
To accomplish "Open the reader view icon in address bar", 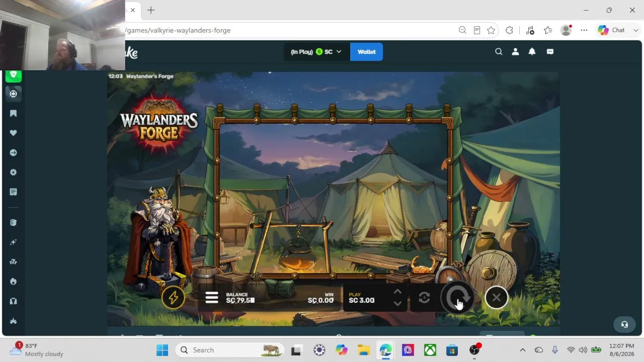I will point(477,30).
